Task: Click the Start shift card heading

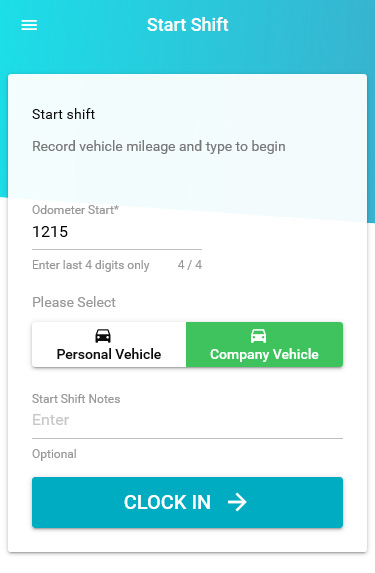Action: coord(63,114)
